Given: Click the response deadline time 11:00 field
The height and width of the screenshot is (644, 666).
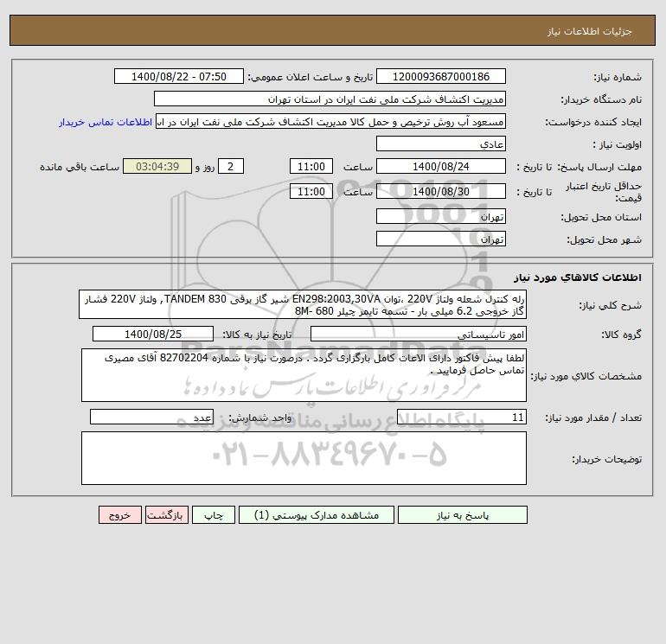Looking at the screenshot, I should pos(311,167).
